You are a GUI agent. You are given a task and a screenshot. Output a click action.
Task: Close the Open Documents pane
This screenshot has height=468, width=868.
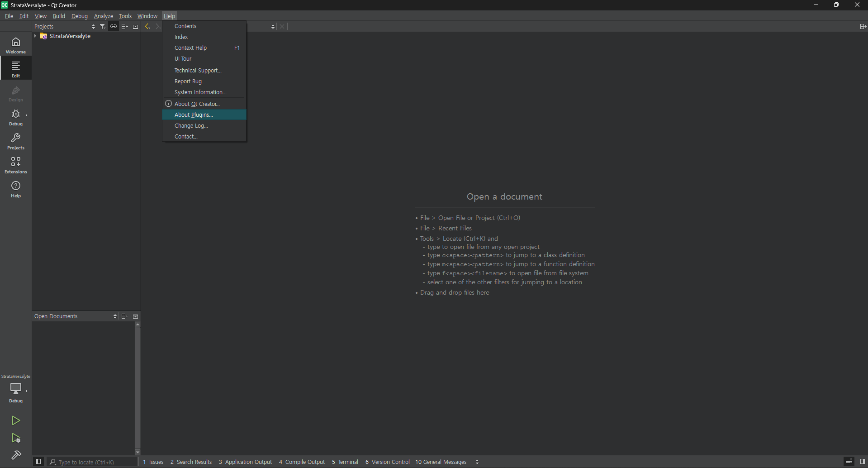click(135, 316)
